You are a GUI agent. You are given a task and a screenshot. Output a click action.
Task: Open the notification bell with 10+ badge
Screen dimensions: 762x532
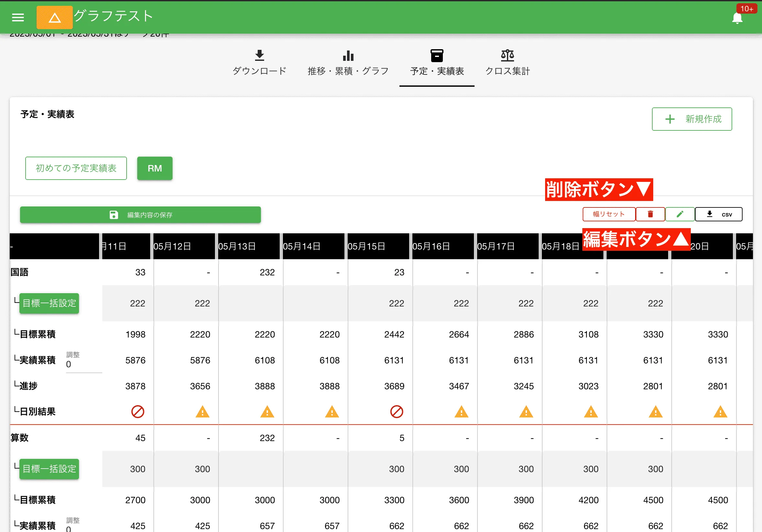click(737, 18)
